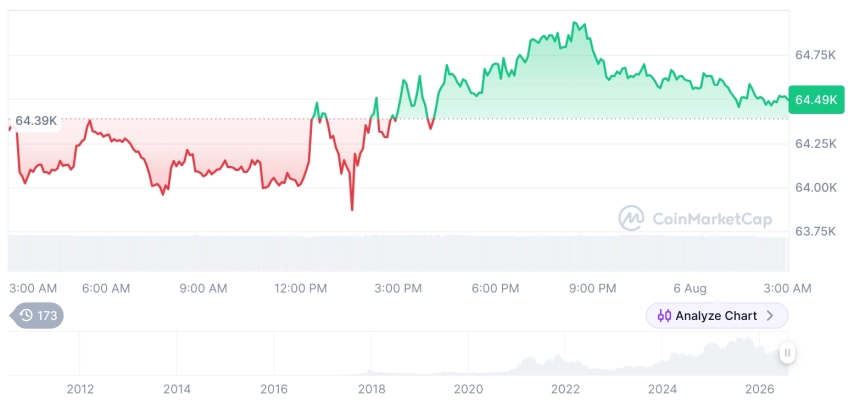This screenshot has height=401, width=860.
Task: Click the 6 Aug date axis label
Action: point(688,288)
